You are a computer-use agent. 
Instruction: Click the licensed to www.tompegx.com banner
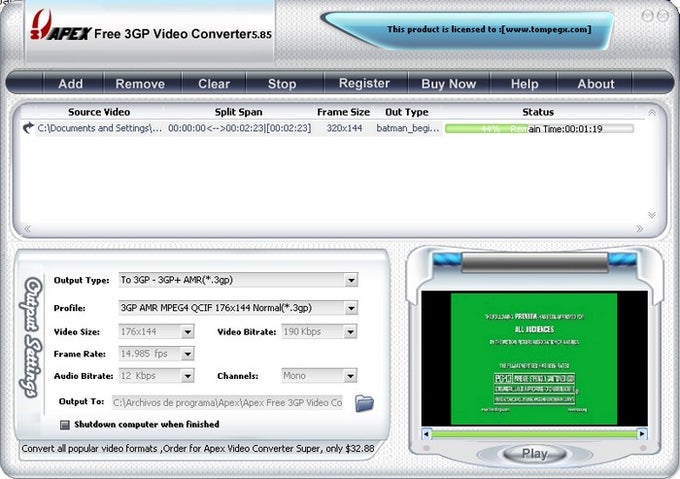click(489, 29)
